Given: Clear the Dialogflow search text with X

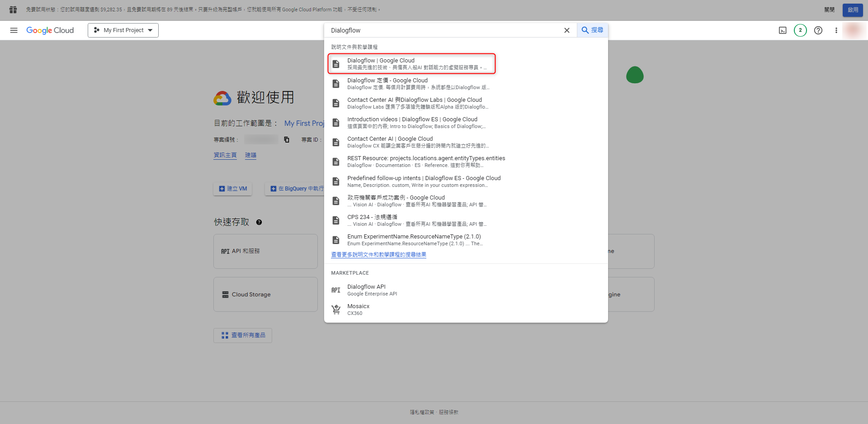Looking at the screenshot, I should pyautogui.click(x=566, y=30).
